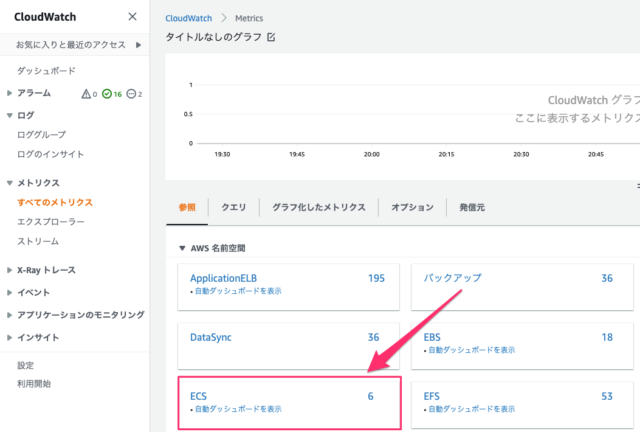The image size is (640, 432).
Task: Click the ApplicationELB metric count 195
Action: click(x=376, y=278)
